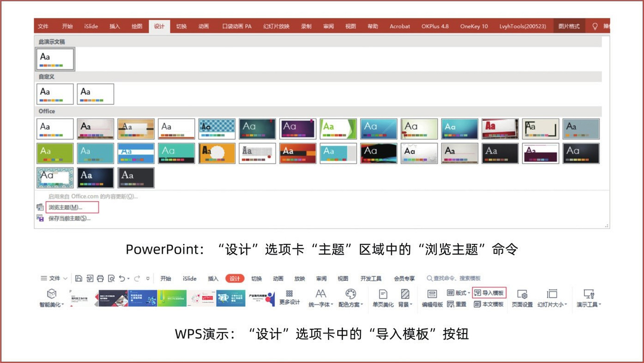The width and height of the screenshot is (644, 363).
Task: Switch to the 放映 tab in WPS
Action: 300,278
